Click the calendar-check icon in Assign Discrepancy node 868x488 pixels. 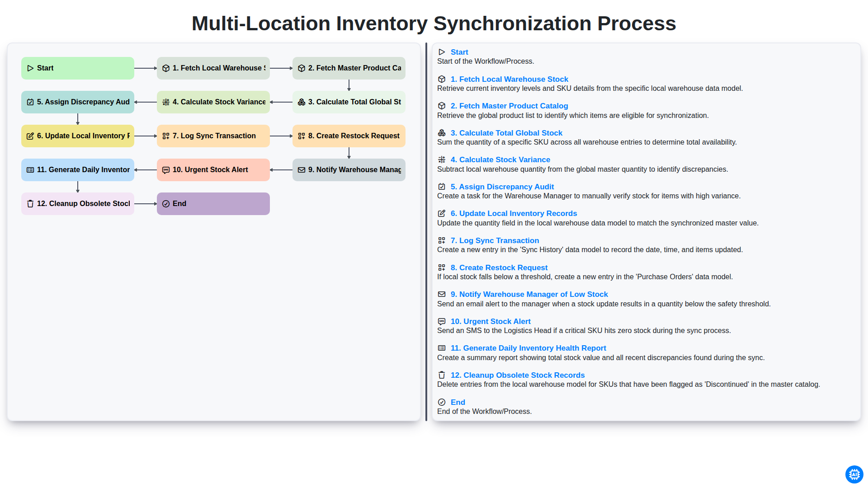(x=30, y=102)
